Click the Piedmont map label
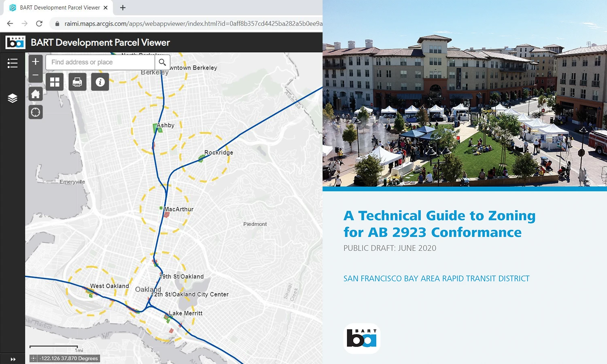 255,224
